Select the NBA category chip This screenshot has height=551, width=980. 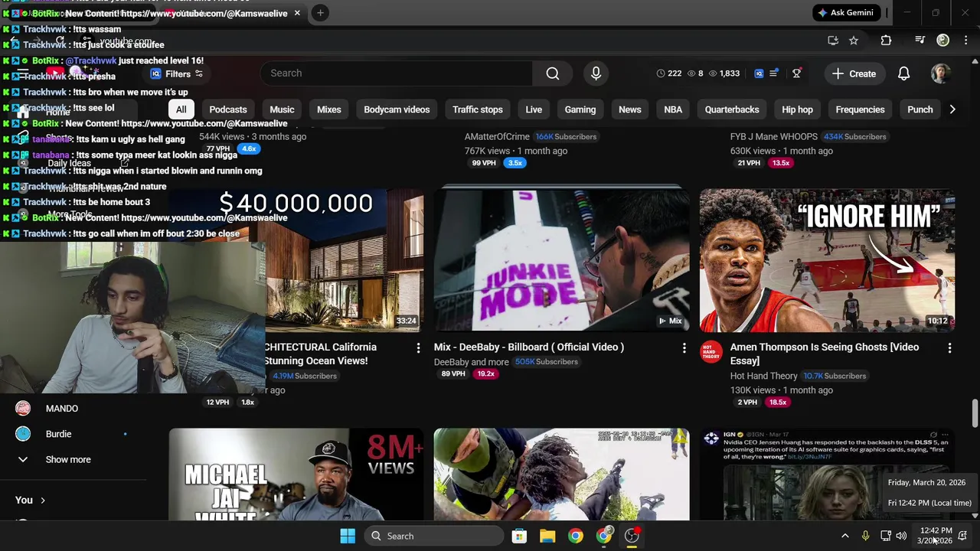[x=673, y=109]
